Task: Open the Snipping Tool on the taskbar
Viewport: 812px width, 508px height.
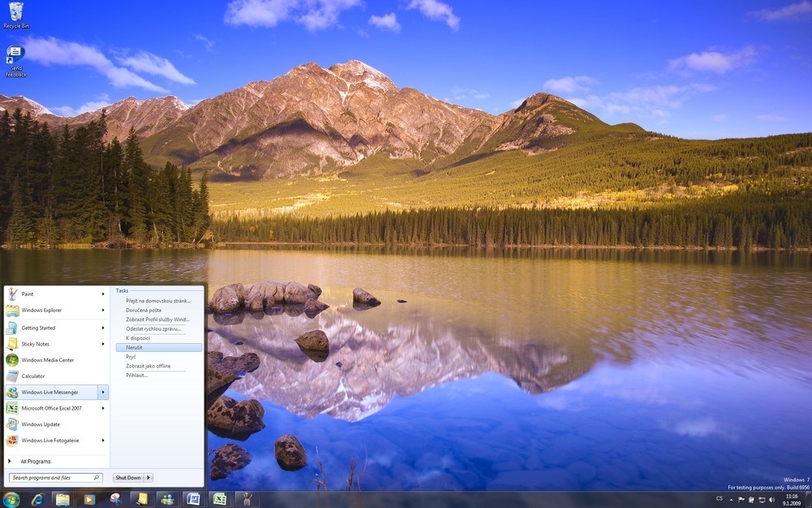Action: (115, 499)
